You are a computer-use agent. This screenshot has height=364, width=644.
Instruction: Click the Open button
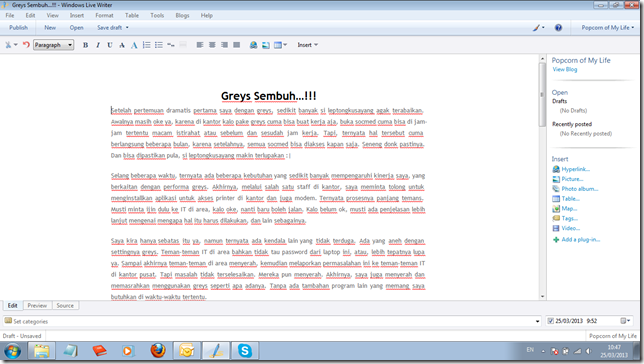76,28
